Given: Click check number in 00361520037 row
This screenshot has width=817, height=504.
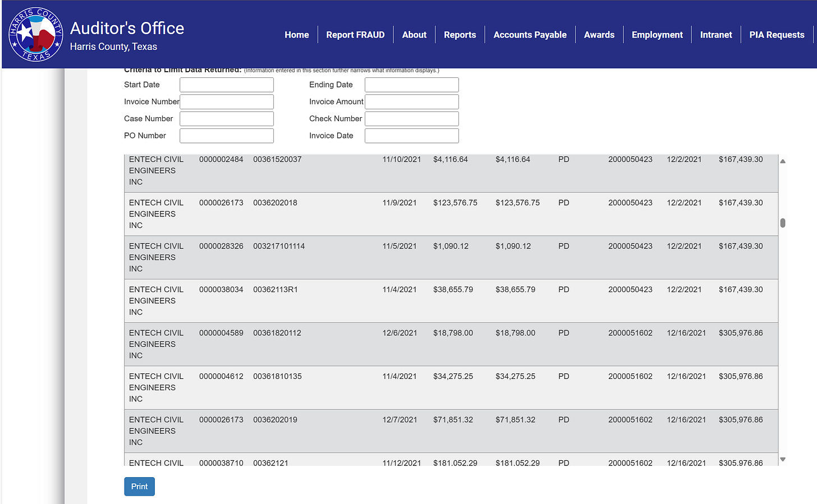Looking at the screenshot, I should coord(630,159).
